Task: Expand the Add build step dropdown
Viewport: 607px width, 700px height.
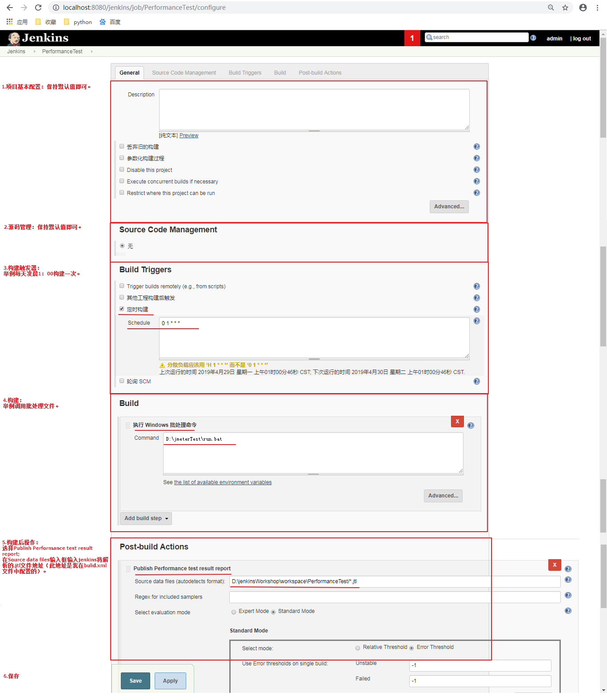Action: coord(146,518)
